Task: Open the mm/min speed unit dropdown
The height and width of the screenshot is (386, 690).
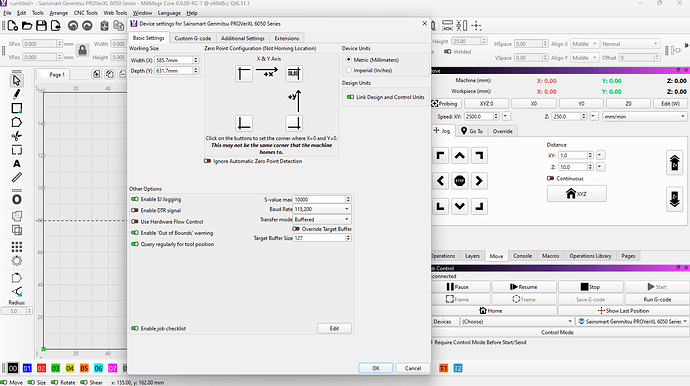Action: tap(644, 117)
